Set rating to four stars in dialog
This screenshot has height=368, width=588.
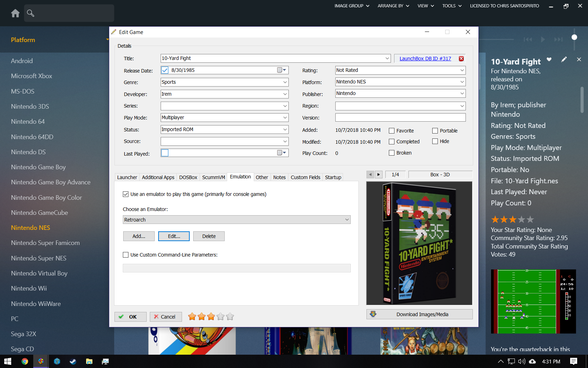pyautogui.click(x=220, y=317)
